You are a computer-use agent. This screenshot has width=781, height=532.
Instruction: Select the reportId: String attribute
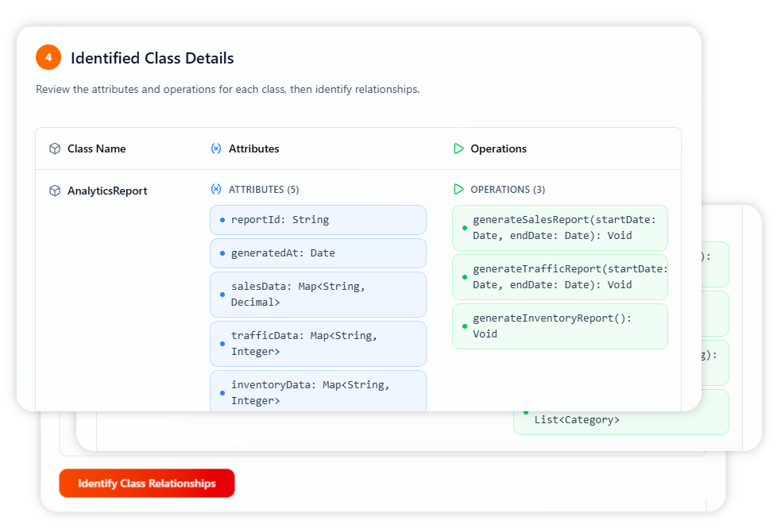318,220
